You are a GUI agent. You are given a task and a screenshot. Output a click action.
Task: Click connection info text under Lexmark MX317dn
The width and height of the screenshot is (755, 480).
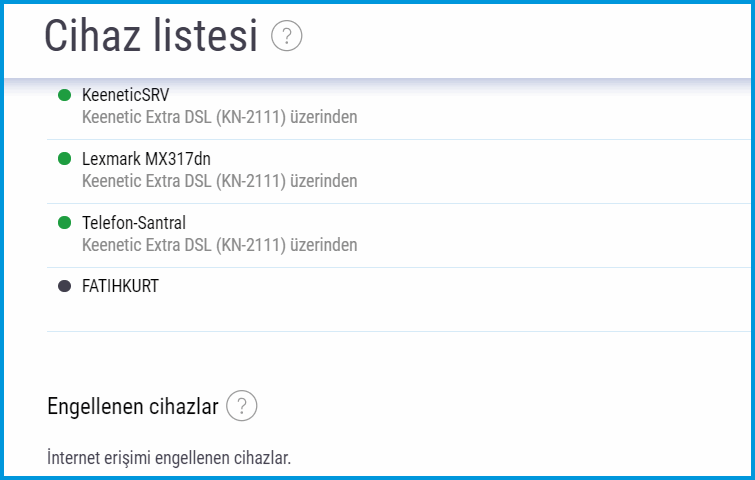(x=219, y=181)
